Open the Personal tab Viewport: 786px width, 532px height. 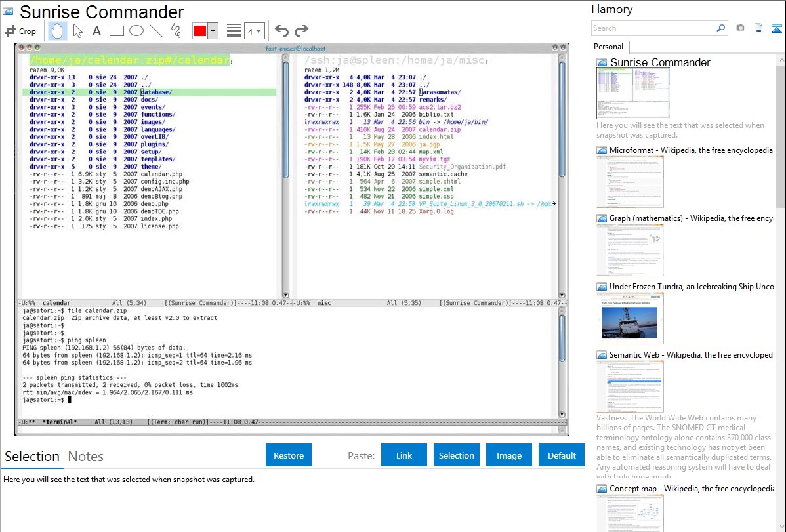(609, 47)
